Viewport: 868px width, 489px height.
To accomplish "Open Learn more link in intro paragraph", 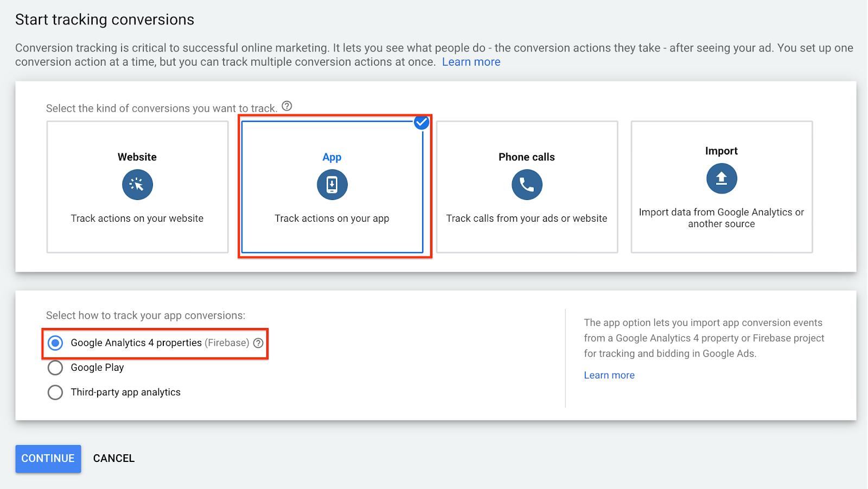I will [x=471, y=62].
